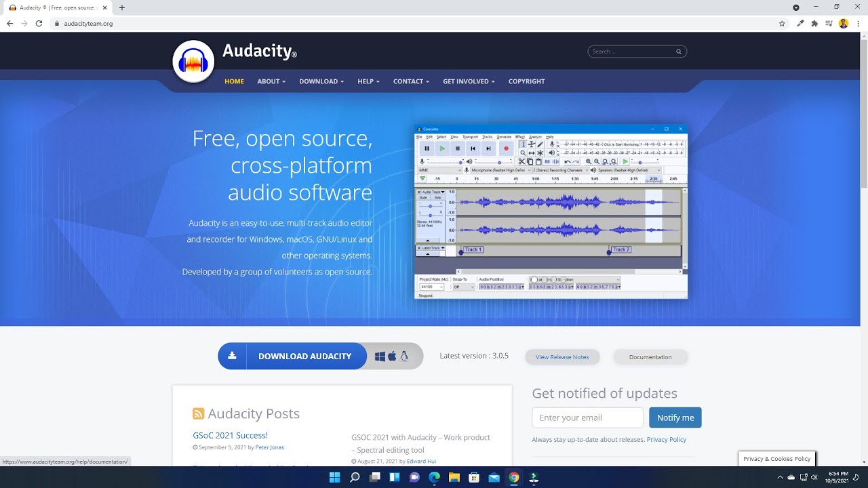Open Widgets from the taskbar

coord(395,477)
